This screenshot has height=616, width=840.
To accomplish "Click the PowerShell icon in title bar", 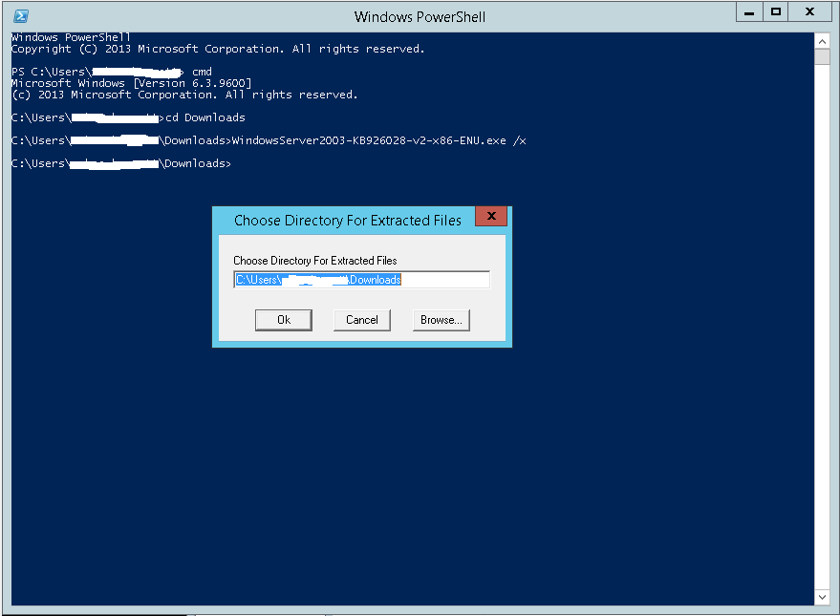I will (x=21, y=16).
